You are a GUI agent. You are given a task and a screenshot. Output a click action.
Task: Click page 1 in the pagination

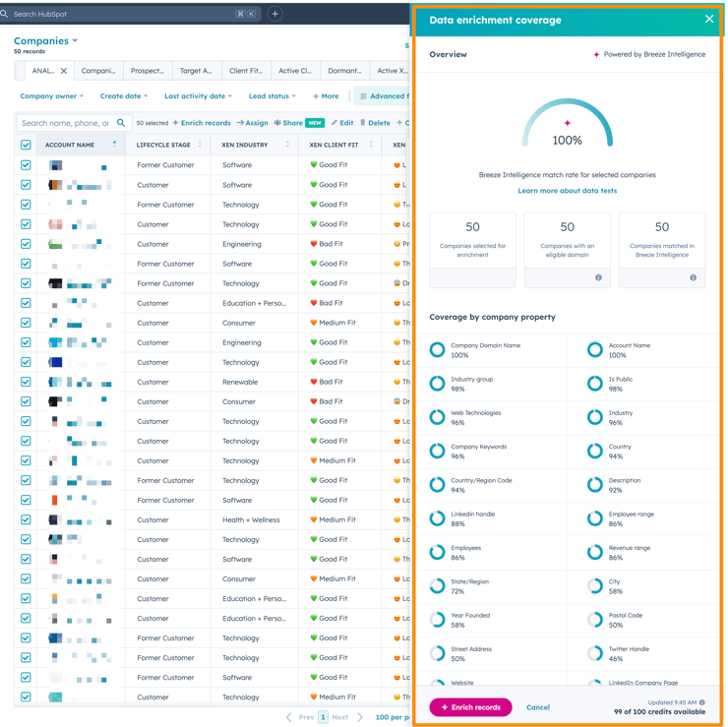(323, 717)
